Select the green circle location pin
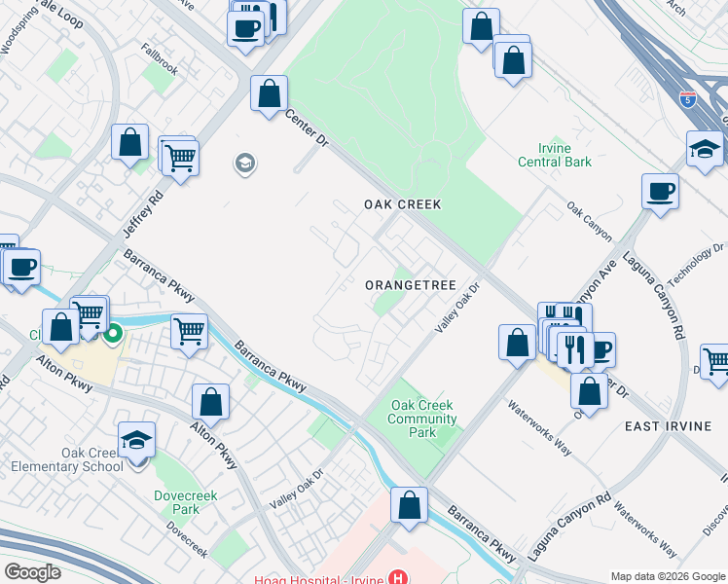The width and height of the screenshot is (728, 584). (x=113, y=335)
